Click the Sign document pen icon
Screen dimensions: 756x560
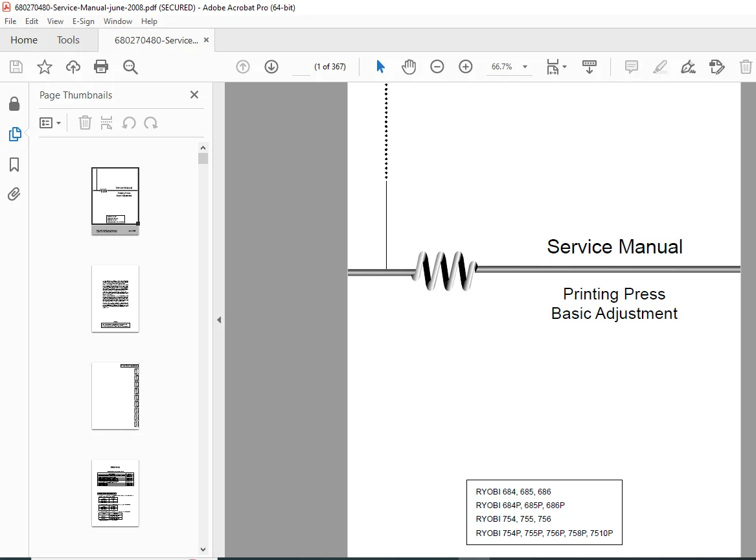pyautogui.click(x=688, y=67)
